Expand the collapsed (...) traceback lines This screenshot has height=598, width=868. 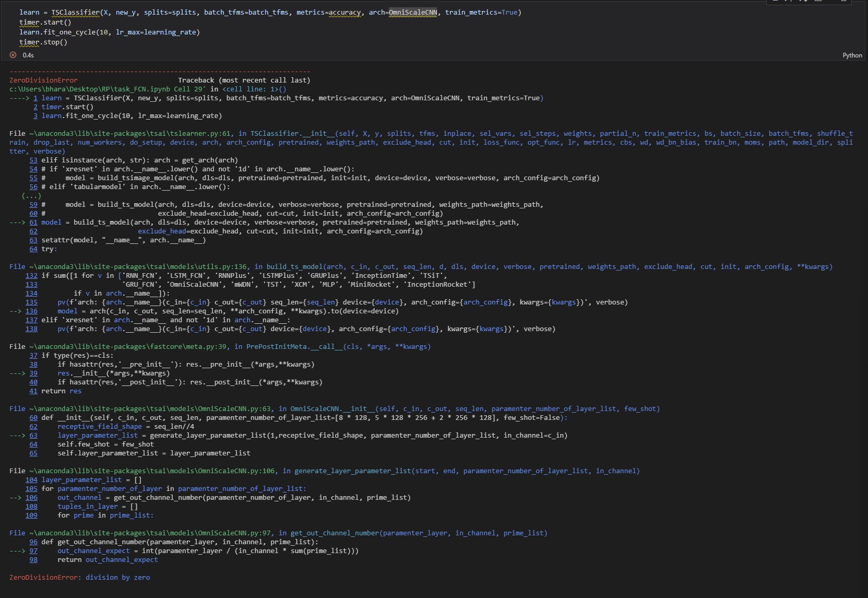coord(32,196)
